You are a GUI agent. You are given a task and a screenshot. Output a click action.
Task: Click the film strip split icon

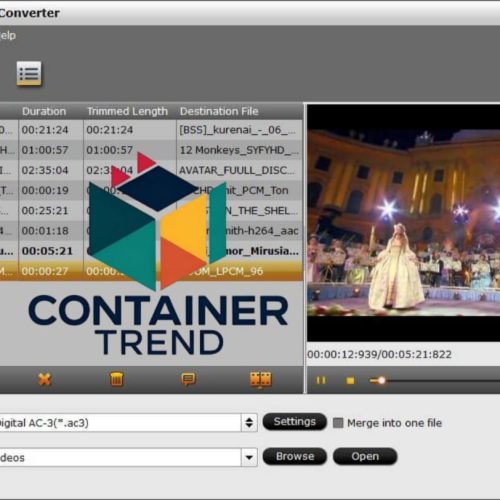[x=261, y=380]
